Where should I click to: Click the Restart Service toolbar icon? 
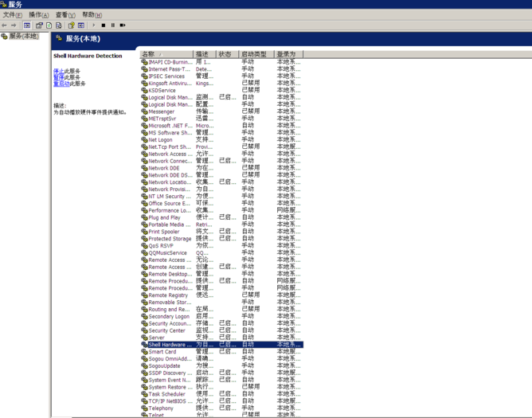(x=123, y=25)
